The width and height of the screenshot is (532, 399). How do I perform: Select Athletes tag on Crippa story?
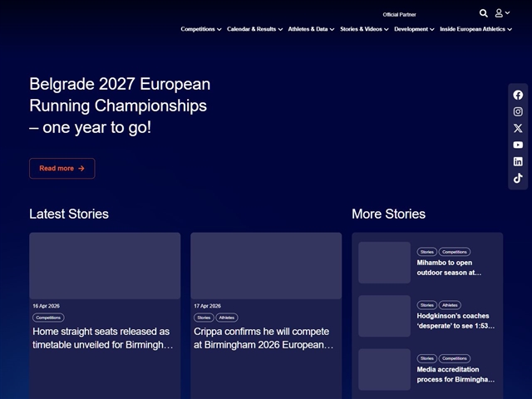tap(227, 318)
